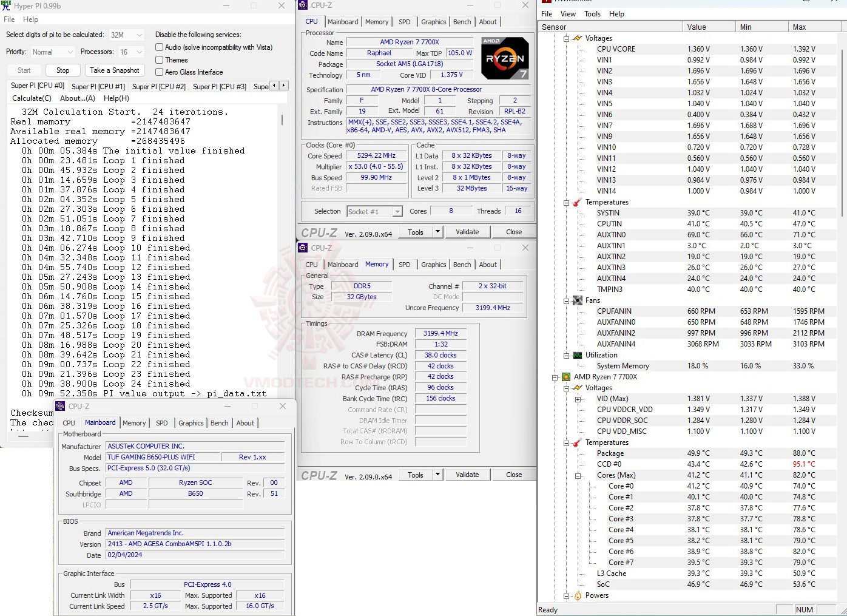The width and height of the screenshot is (847, 616).
Task: Click Validate in the CPU-Z CPU tab window
Action: coord(467,232)
